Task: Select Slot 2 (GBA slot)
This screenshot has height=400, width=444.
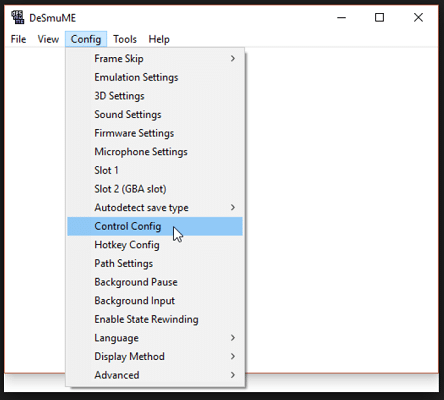Action: click(155, 189)
